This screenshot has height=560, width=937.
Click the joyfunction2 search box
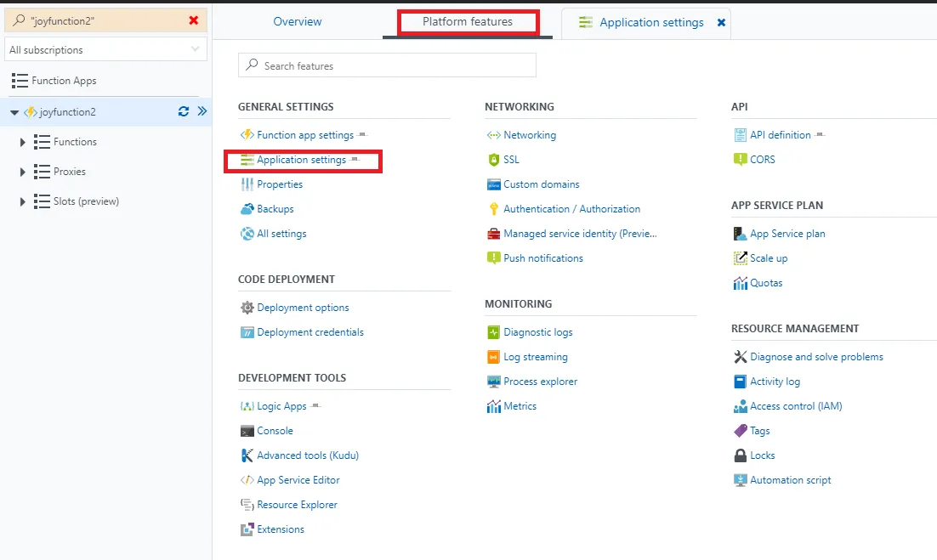point(105,20)
